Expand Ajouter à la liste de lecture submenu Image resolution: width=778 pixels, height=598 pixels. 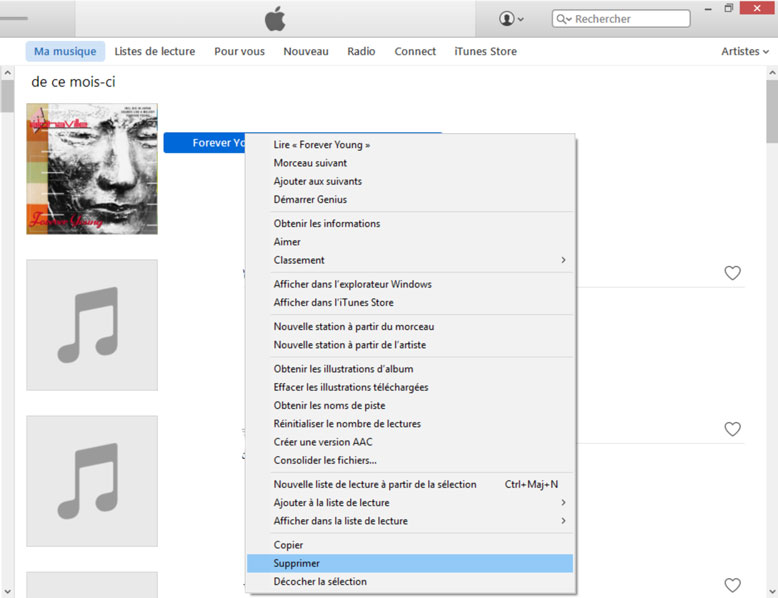pyautogui.click(x=410, y=503)
